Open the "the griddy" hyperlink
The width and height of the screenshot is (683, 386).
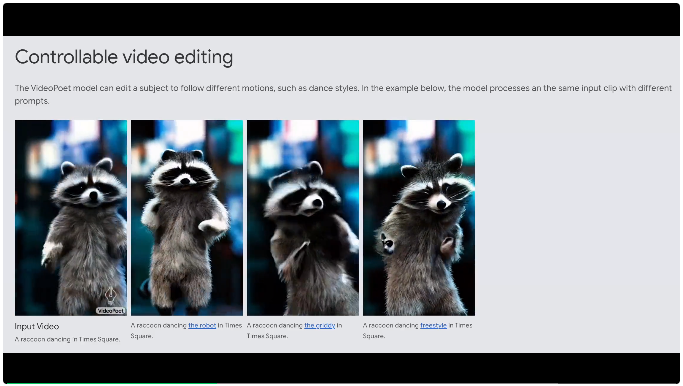click(x=320, y=325)
